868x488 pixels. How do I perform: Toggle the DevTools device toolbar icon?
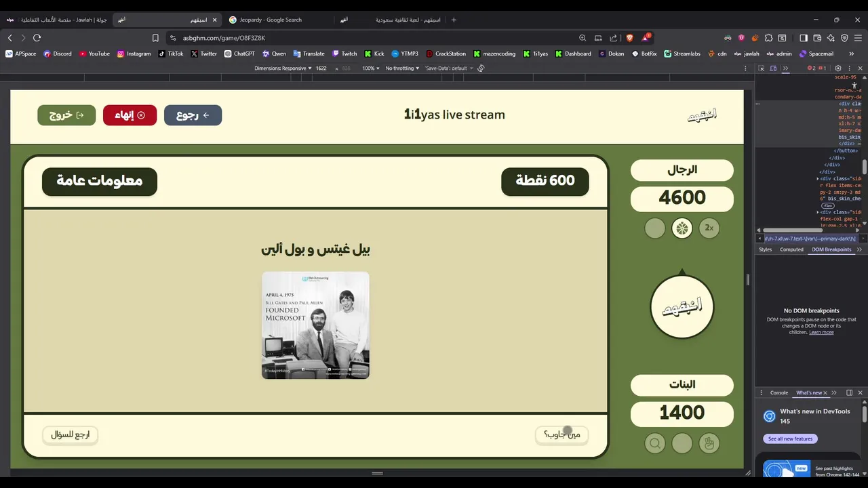(774, 68)
